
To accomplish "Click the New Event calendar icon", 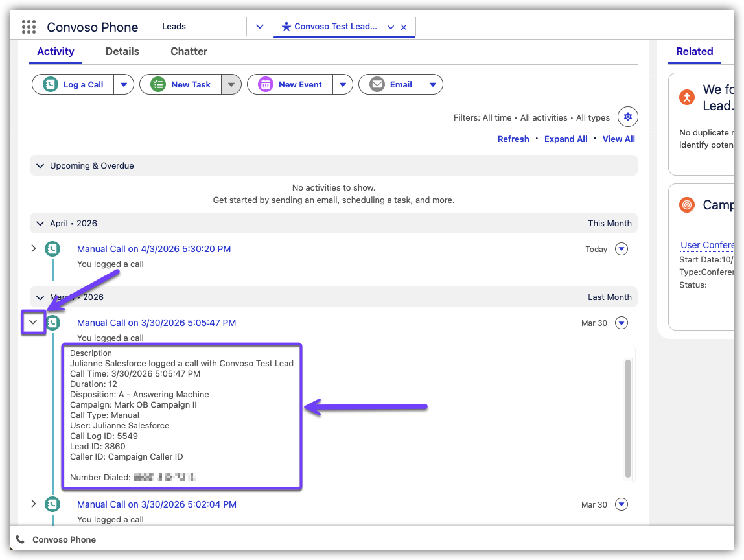I will (x=266, y=84).
